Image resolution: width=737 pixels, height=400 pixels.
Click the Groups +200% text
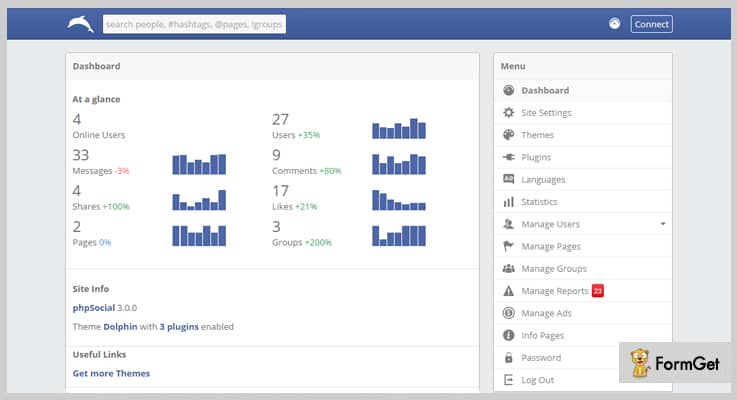302,243
